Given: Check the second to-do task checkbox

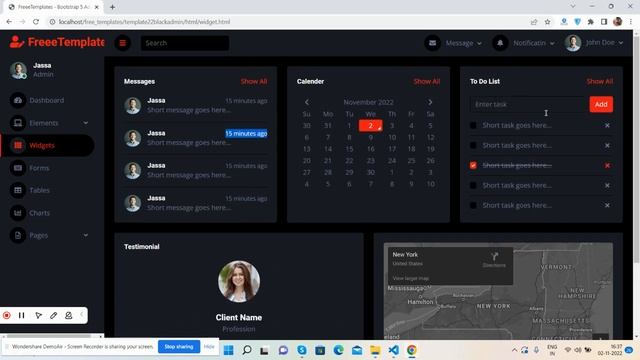Looking at the screenshot, I should click(473, 145).
